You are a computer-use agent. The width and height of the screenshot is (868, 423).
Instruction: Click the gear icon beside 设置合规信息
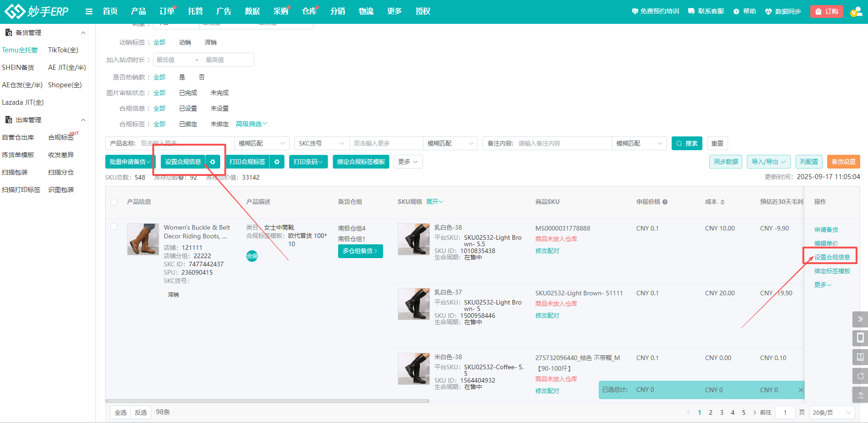[x=213, y=162]
